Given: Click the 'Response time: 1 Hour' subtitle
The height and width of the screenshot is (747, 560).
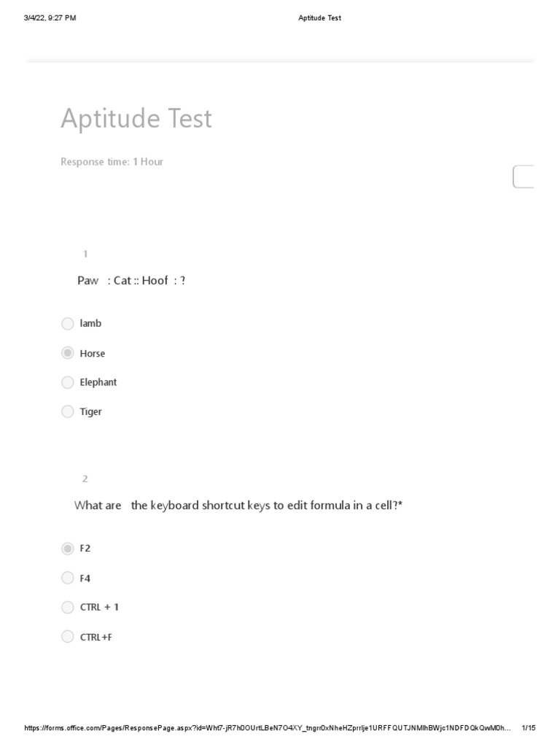Looking at the screenshot, I should pyautogui.click(x=112, y=162).
